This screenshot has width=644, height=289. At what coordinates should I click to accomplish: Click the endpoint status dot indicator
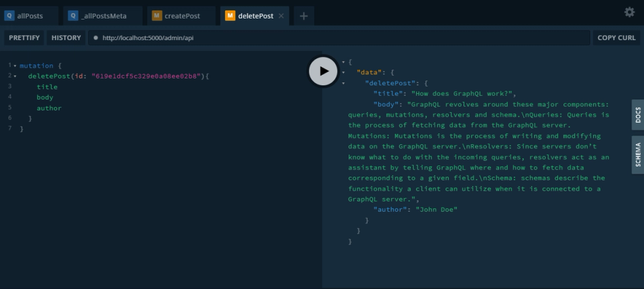coord(96,38)
